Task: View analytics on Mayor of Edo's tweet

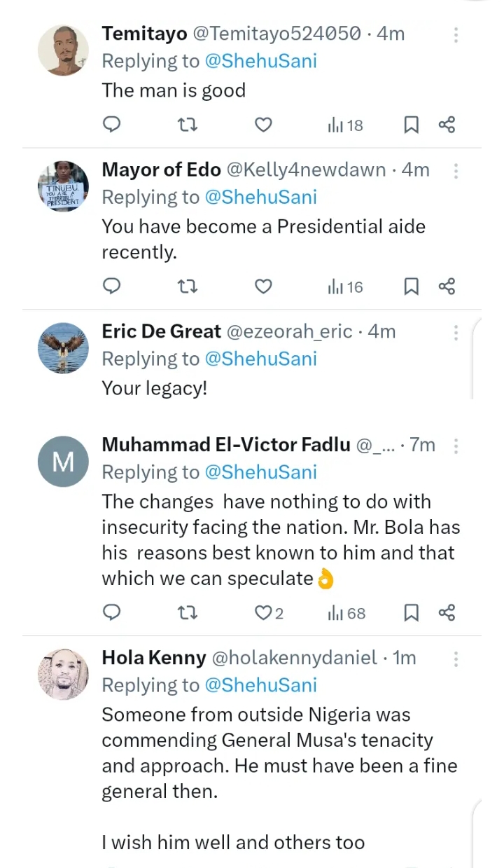Action: [346, 287]
